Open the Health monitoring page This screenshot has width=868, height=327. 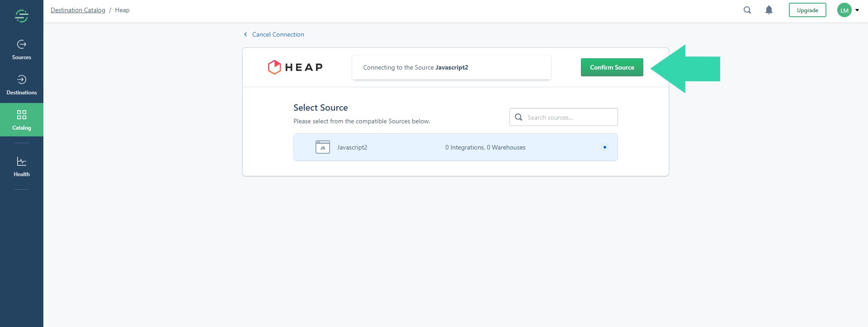pyautogui.click(x=21, y=166)
